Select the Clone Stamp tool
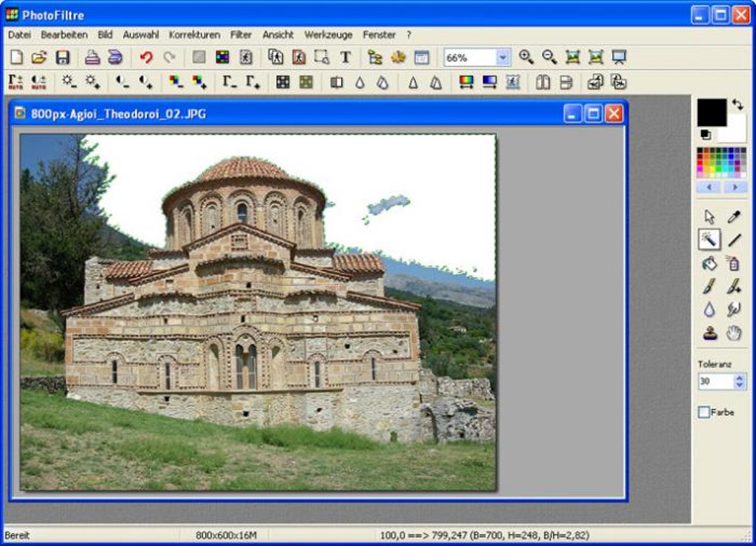Screen dimensions: 756x546 point(709,333)
